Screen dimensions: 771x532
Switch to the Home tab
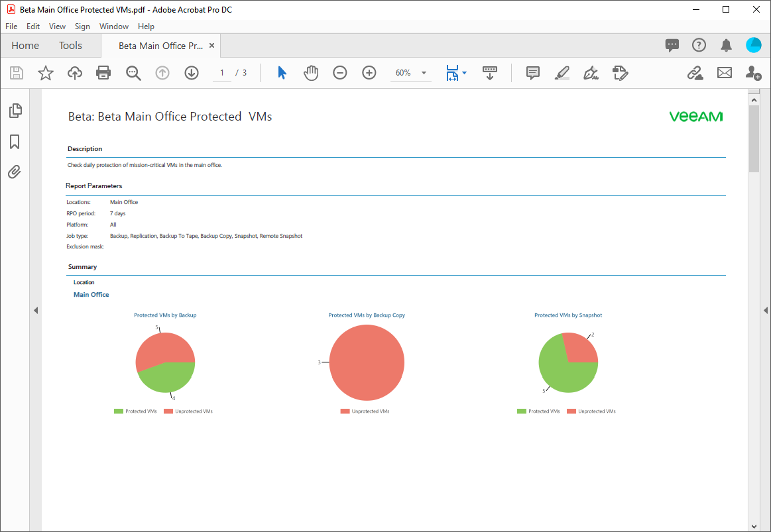pyautogui.click(x=25, y=46)
